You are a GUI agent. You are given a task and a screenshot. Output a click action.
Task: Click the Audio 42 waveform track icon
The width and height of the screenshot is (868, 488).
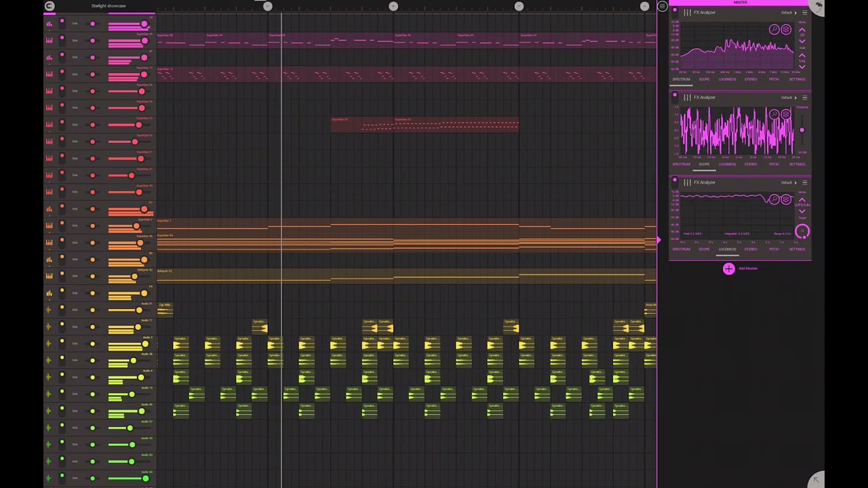49,411
